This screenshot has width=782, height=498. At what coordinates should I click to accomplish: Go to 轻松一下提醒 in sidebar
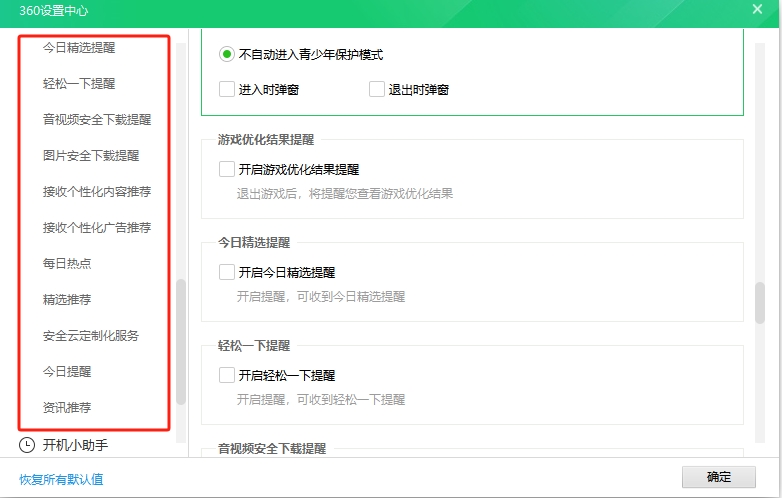[79, 83]
